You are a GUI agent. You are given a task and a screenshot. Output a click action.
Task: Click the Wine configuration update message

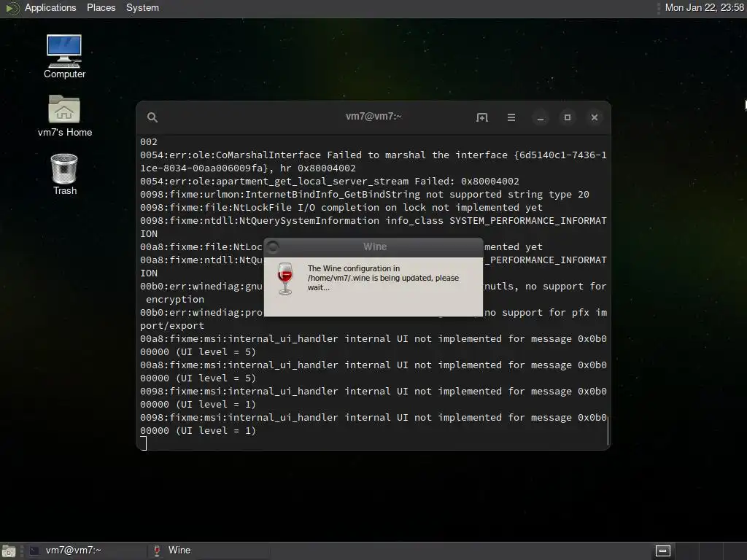click(x=383, y=278)
